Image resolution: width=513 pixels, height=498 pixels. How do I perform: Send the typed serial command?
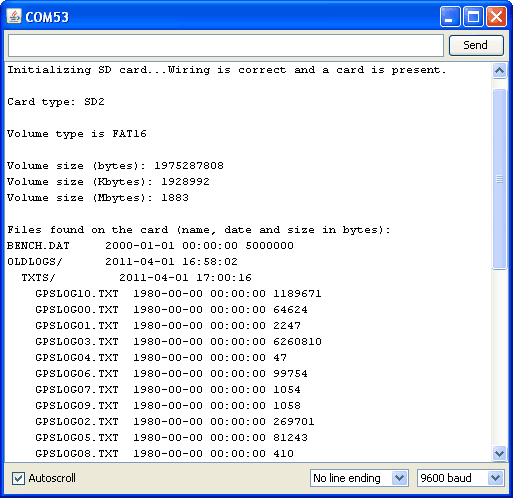click(476, 45)
